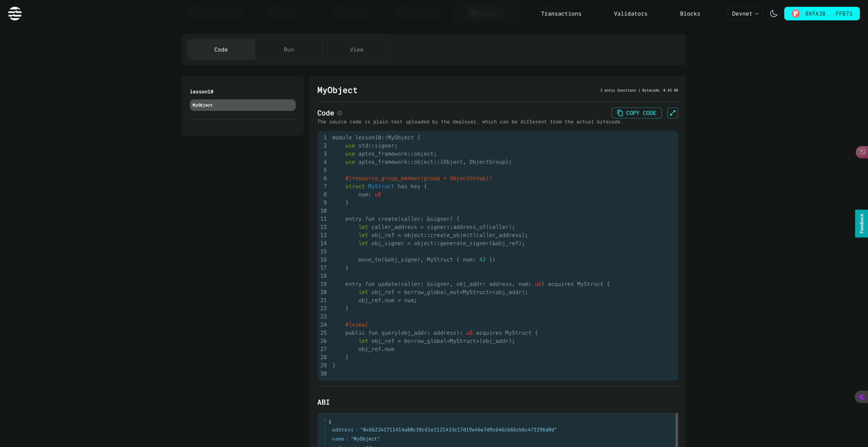Click the ABI address value

click(458, 430)
